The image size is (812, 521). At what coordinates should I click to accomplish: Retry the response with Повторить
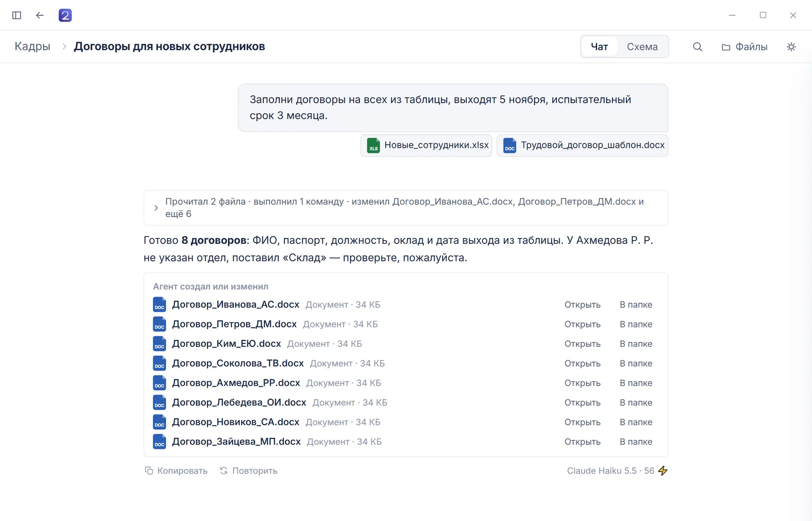coord(249,471)
